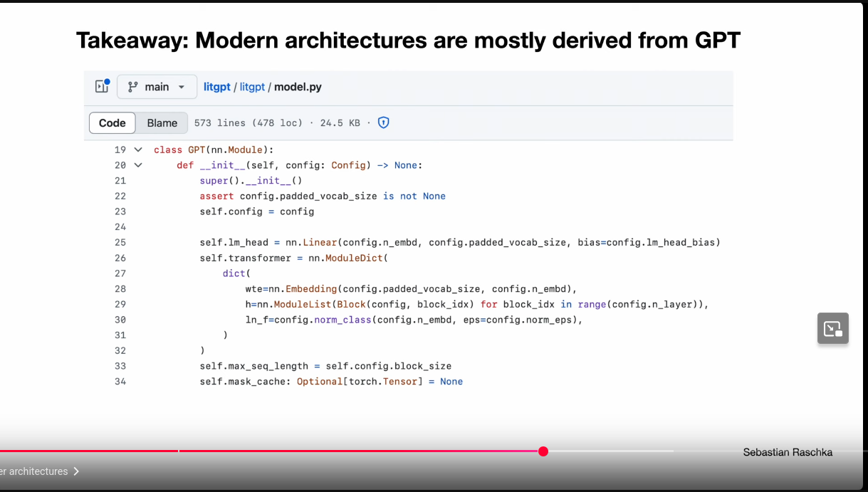This screenshot has height=492, width=868.
Task: Select the model.py filename in breadcrumb
Action: tap(298, 87)
